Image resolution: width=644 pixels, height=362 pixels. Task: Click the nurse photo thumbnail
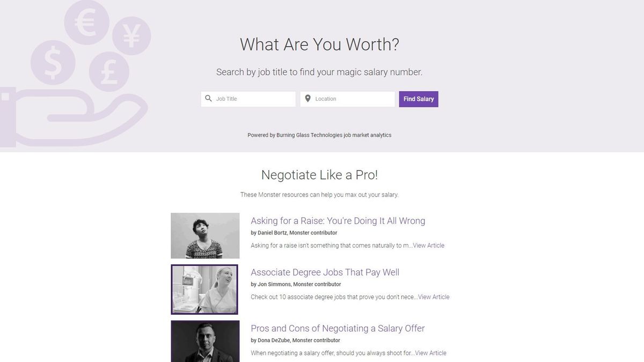(x=204, y=289)
